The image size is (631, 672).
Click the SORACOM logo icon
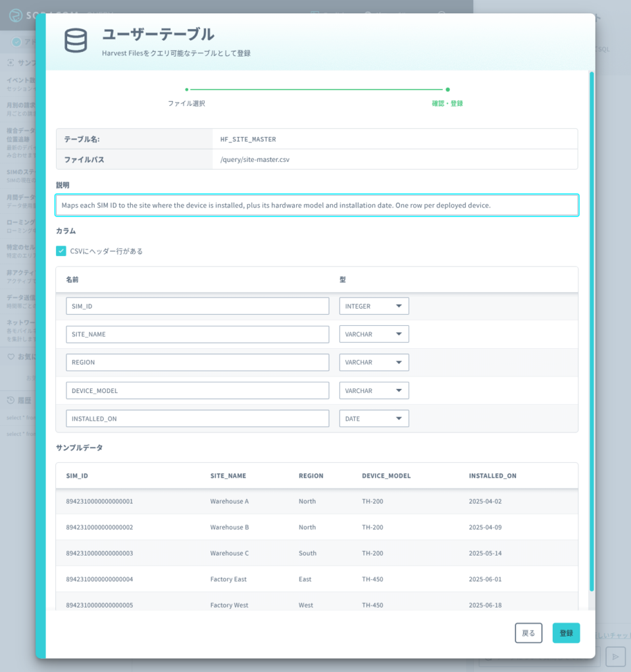[x=16, y=15]
